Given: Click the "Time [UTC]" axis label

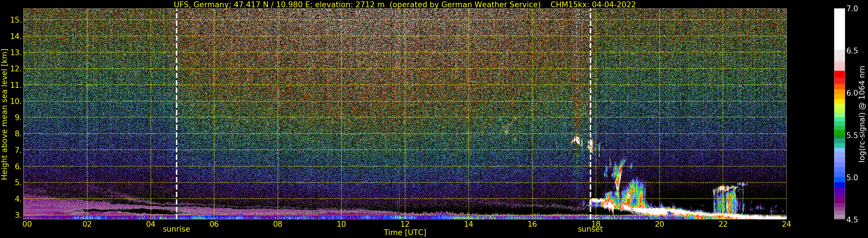Looking at the screenshot, I should point(405,233).
